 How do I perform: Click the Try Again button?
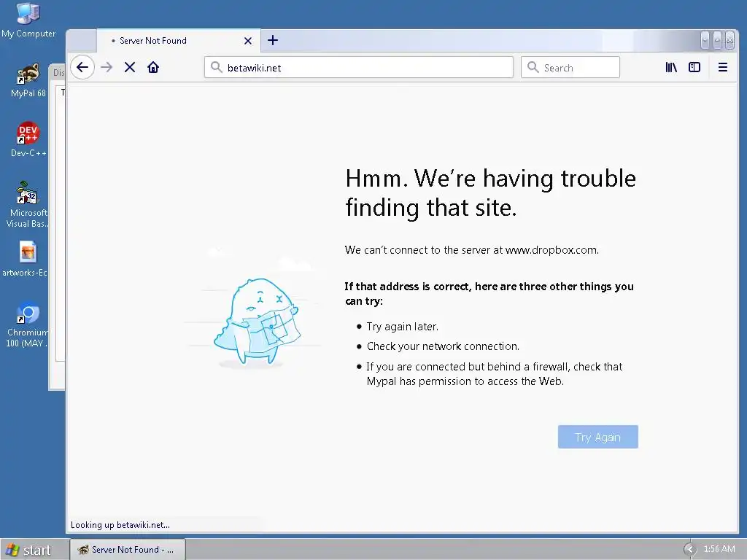(x=598, y=437)
